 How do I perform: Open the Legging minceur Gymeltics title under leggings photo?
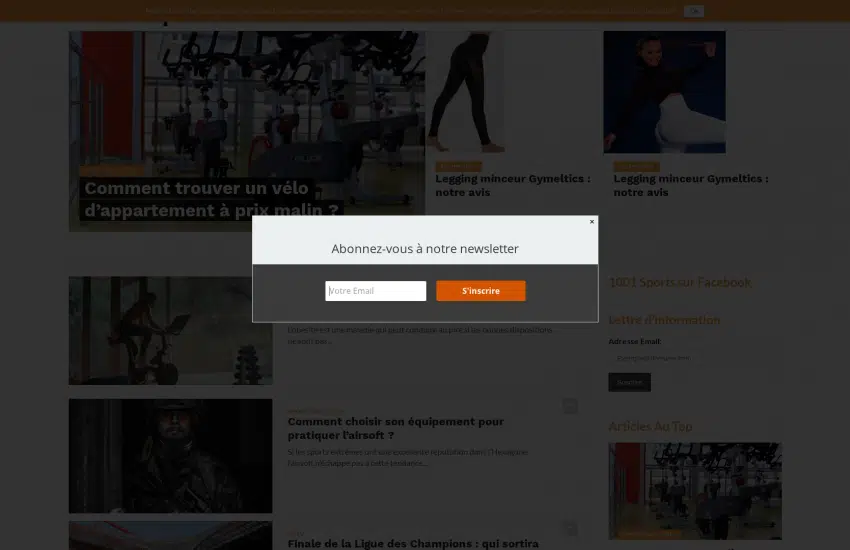(x=513, y=185)
